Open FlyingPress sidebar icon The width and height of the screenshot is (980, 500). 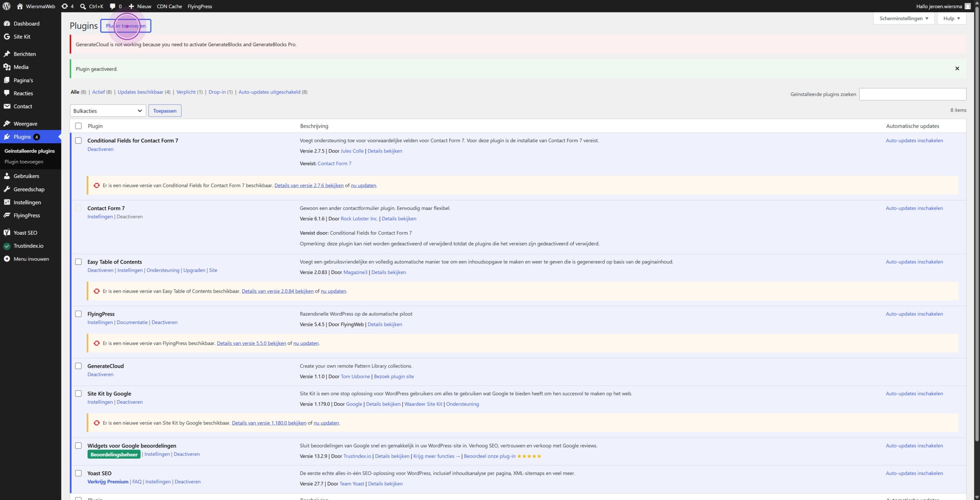pyautogui.click(x=7, y=215)
